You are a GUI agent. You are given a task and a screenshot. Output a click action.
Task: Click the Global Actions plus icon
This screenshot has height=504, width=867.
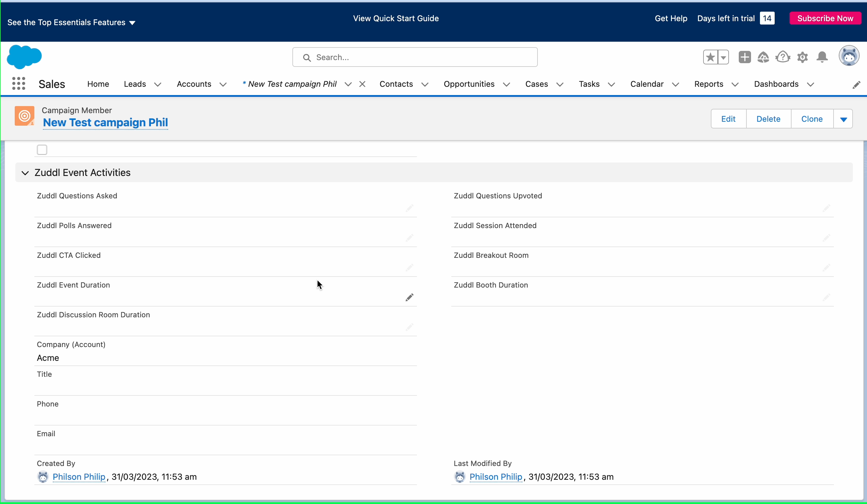[x=745, y=57]
